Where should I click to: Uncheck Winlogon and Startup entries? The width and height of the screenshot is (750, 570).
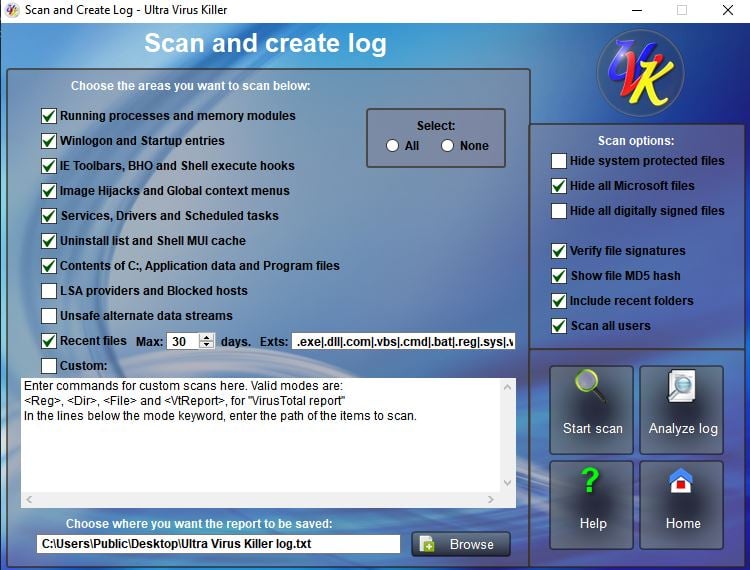click(x=49, y=141)
